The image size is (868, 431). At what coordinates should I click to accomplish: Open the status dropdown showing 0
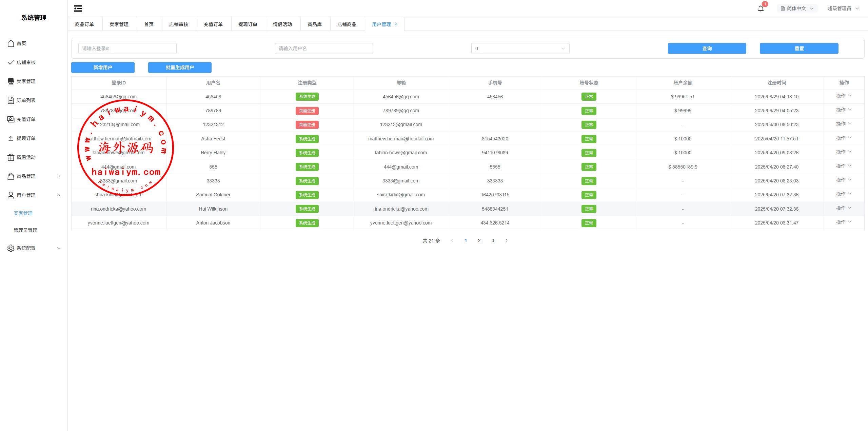coord(520,48)
